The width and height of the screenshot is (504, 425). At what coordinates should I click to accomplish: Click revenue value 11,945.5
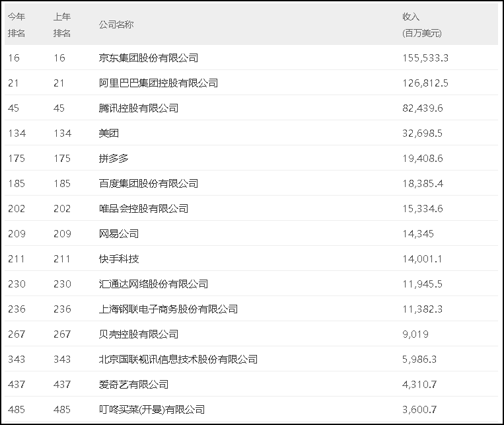tap(422, 284)
